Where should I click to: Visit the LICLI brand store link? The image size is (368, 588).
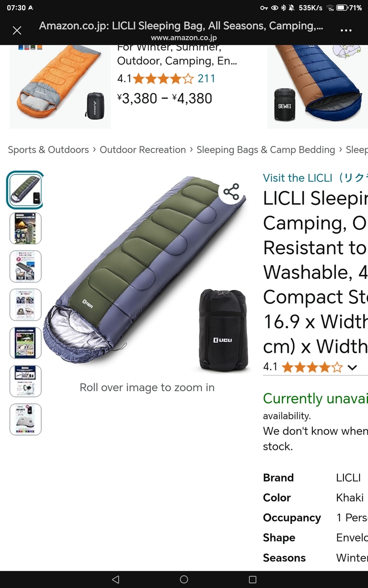click(315, 178)
